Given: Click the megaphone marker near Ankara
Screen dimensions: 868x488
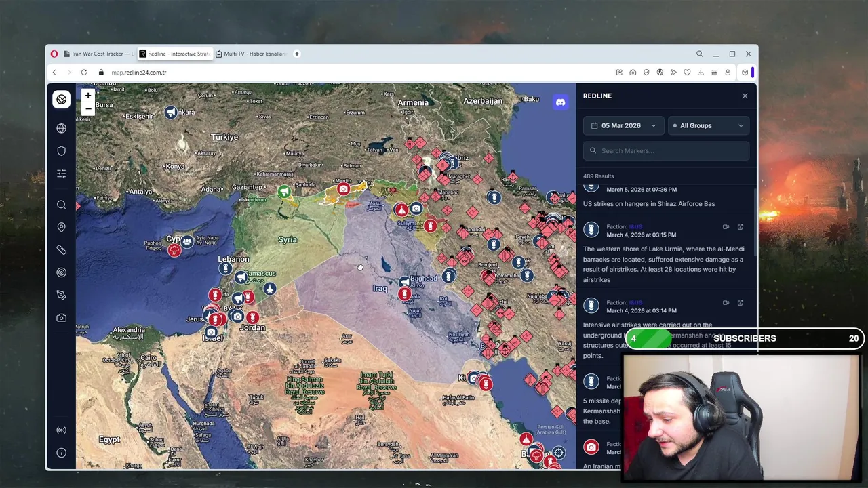Looking at the screenshot, I should 171,113.
